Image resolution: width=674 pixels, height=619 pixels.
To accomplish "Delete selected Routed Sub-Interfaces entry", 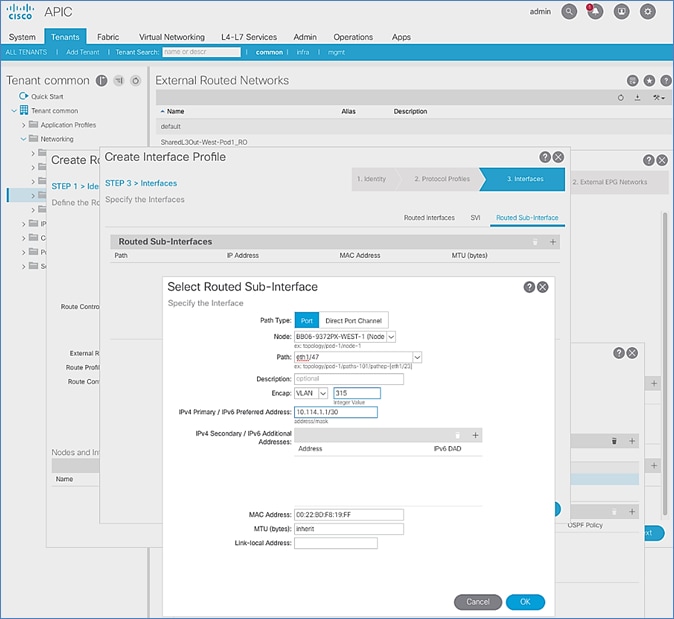I will [535, 242].
